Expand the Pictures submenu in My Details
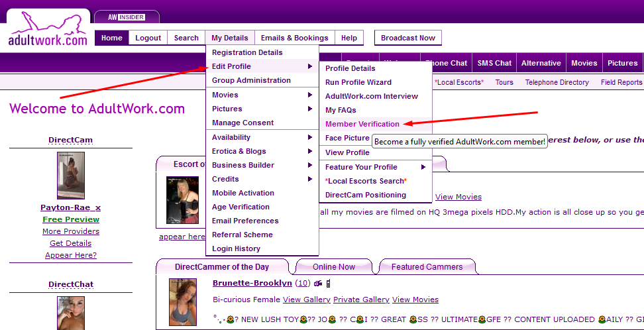This screenshot has height=330, width=644. tap(262, 109)
